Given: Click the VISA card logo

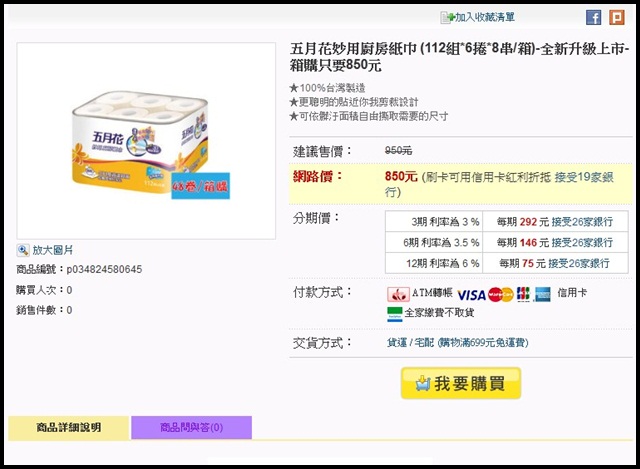Looking at the screenshot, I should [471, 295].
